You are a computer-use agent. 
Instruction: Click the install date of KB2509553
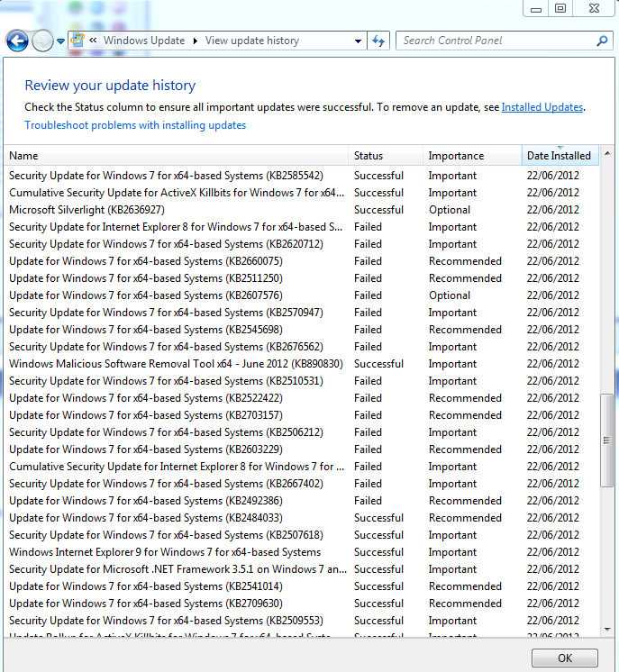pos(553,621)
